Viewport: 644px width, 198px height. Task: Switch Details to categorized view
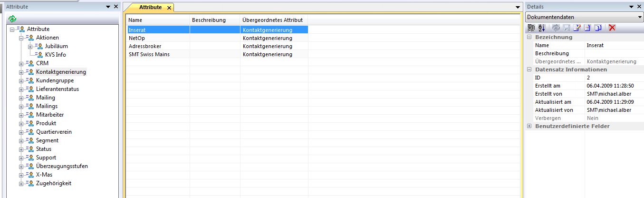coord(531,28)
